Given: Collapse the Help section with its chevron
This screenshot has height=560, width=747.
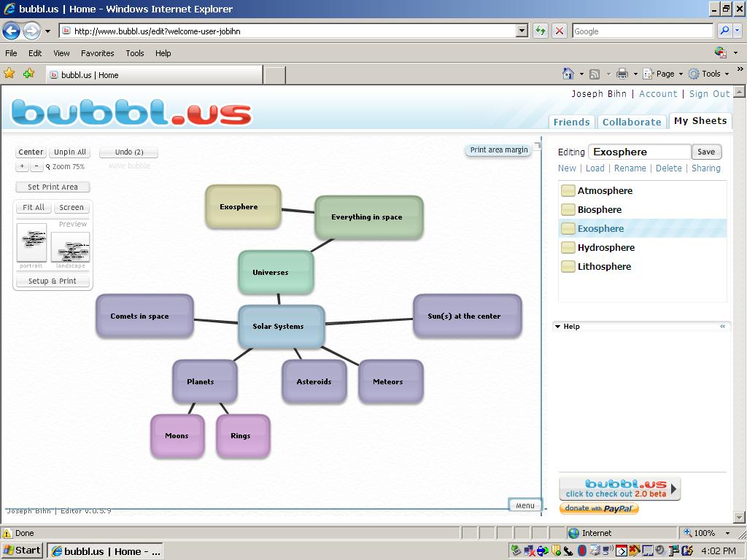Looking at the screenshot, I should [723, 326].
